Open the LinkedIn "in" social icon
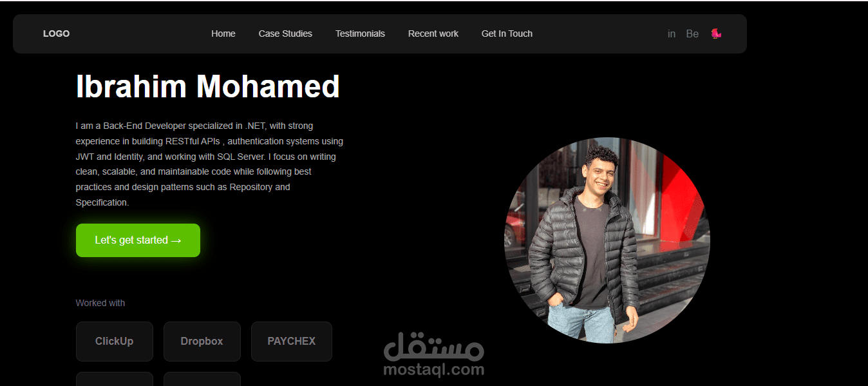 click(x=672, y=34)
